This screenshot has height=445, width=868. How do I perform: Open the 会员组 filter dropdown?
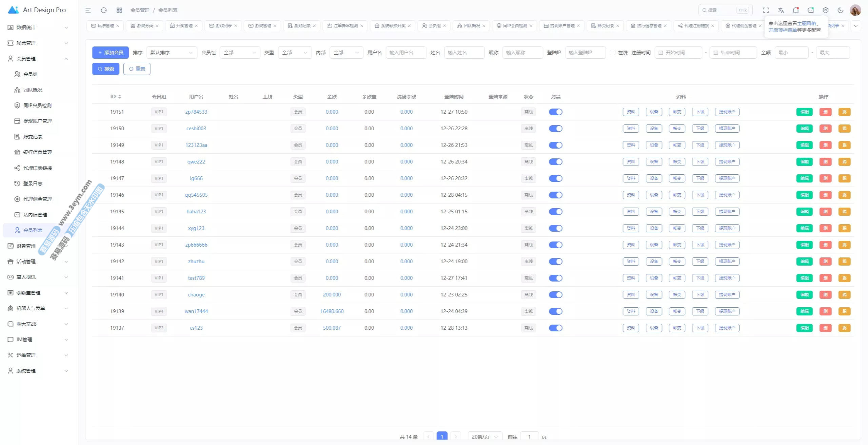(x=239, y=53)
